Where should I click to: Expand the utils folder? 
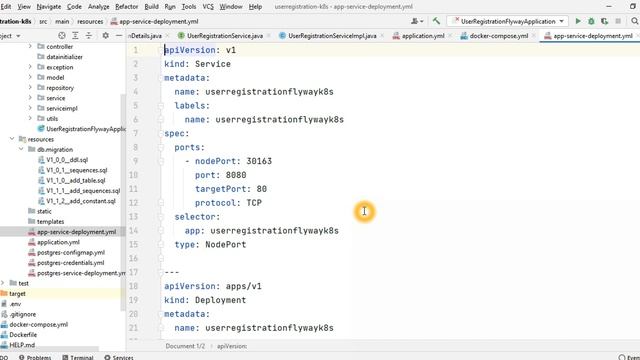[x=30, y=118]
